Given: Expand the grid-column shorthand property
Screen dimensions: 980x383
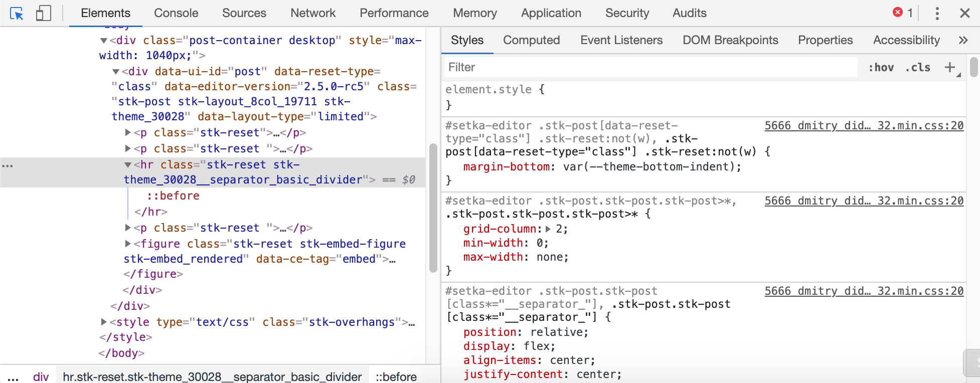Looking at the screenshot, I should (548, 229).
